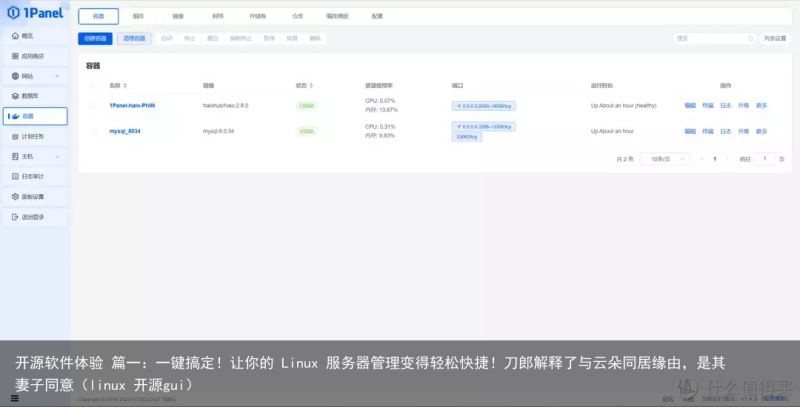Viewport: 800px width, 407px height.
Task: Click the 启动 start button in toolbar
Action: pyautogui.click(x=167, y=38)
